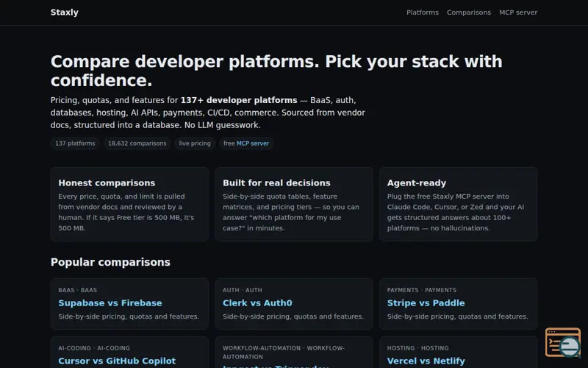Follow the MCP server link in the pill
Image resolution: width=588 pixels, height=368 pixels.
coord(252,144)
